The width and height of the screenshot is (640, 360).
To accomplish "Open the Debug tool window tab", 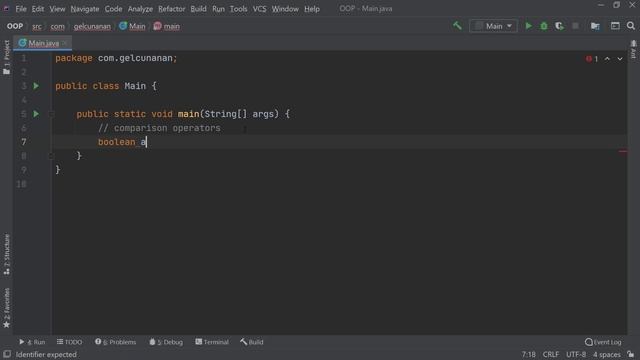I will point(166,342).
